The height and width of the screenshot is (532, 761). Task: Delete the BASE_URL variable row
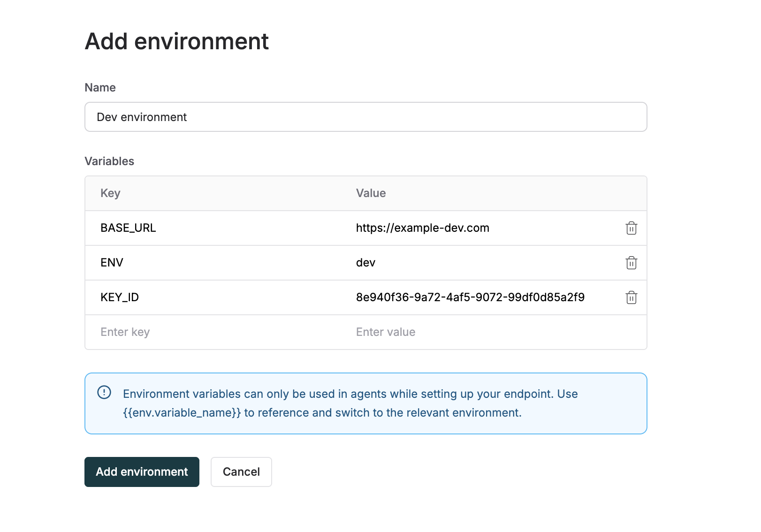631,228
